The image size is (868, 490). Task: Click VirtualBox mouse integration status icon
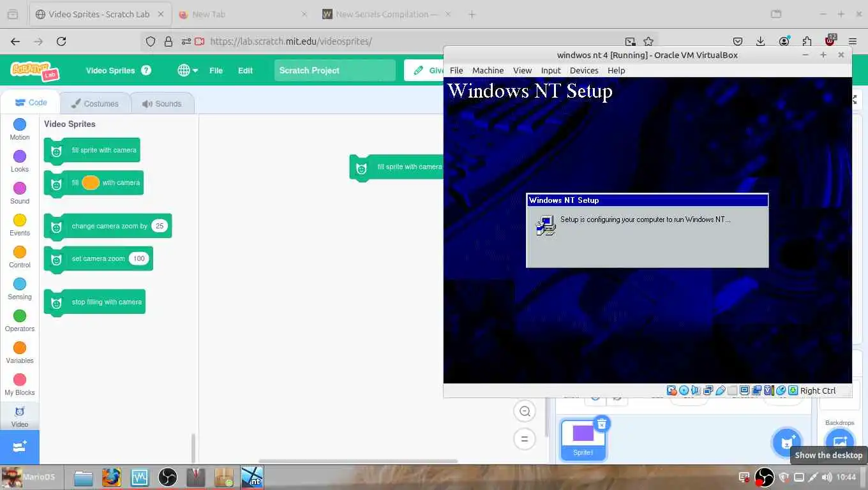click(781, 390)
